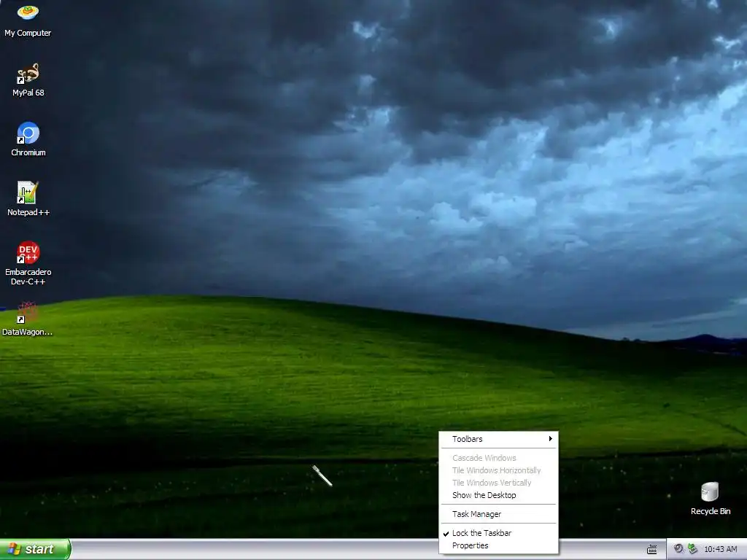Click the volume speaker tray icon
The width and height of the screenshot is (747, 560).
point(678,548)
